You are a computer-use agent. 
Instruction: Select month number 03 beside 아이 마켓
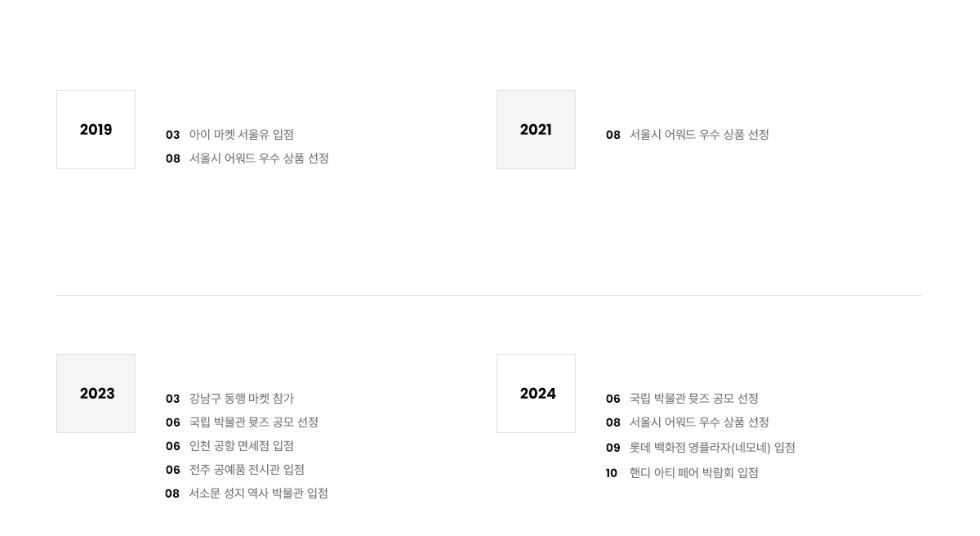(x=172, y=135)
